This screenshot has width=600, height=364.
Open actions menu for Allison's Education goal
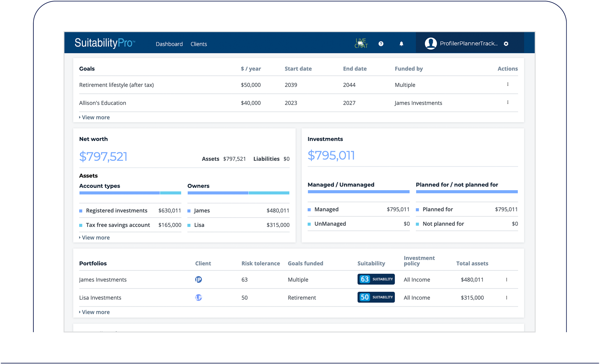point(508,102)
